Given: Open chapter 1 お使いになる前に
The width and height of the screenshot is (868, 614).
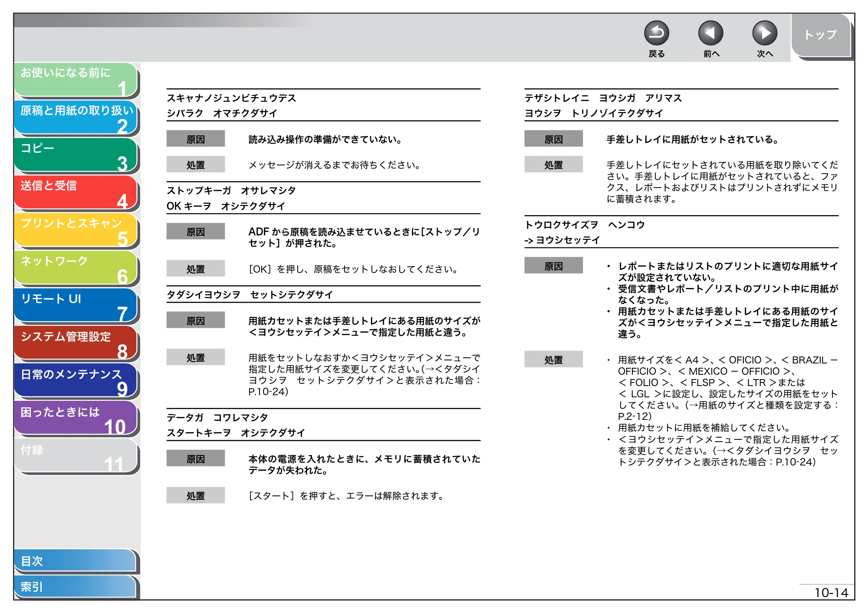Looking at the screenshot, I should pyautogui.click(x=76, y=80).
